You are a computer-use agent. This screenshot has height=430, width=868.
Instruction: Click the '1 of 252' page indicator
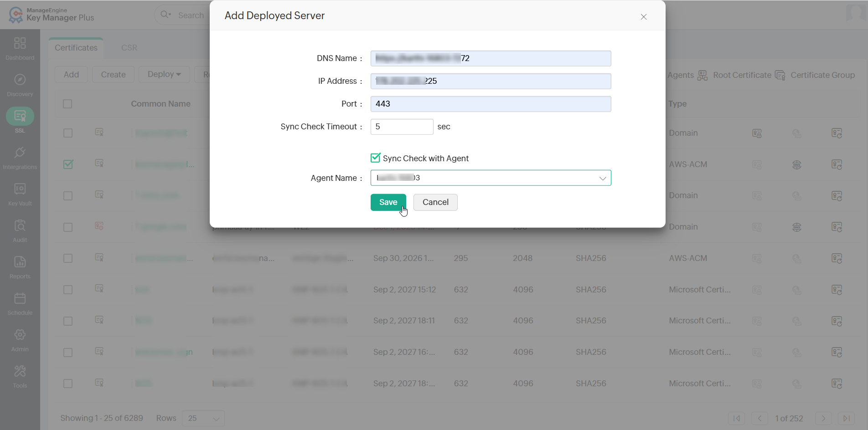789,418
